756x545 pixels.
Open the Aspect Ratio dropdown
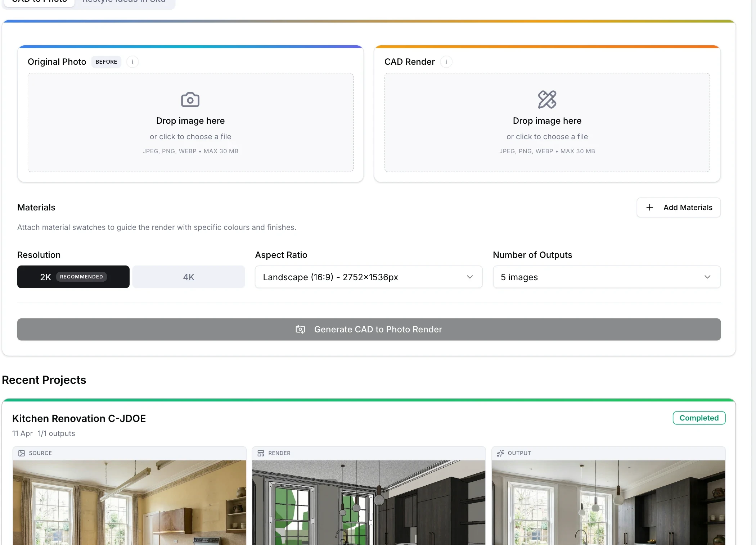point(368,277)
